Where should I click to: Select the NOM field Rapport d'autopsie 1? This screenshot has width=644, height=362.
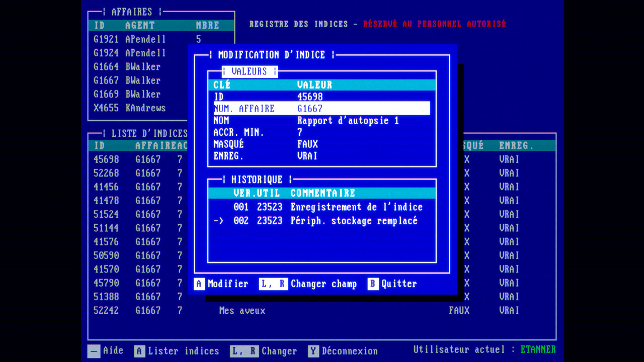coord(321,121)
